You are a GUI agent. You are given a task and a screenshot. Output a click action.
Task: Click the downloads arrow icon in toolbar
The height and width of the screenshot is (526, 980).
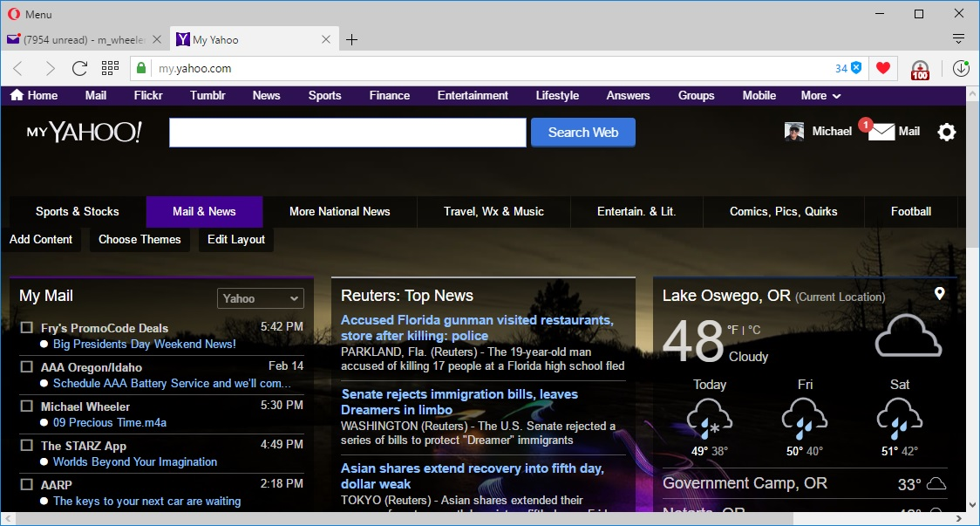pyautogui.click(x=961, y=68)
